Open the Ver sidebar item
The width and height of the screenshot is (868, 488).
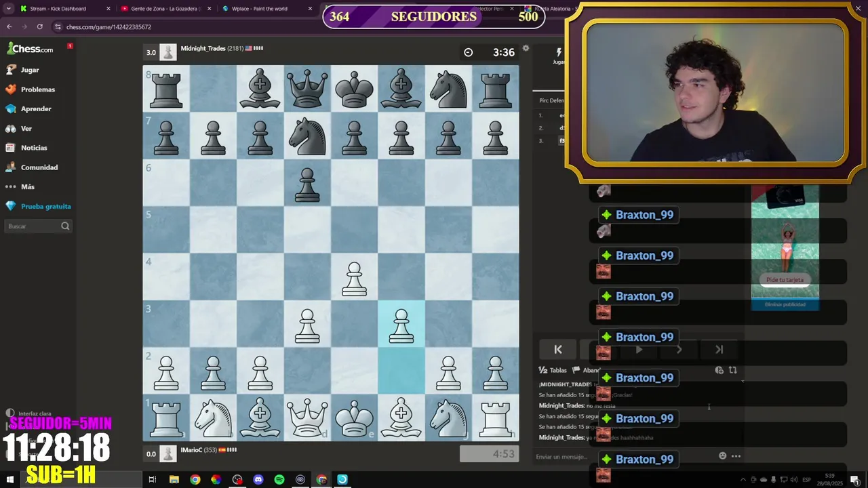tap(26, 128)
